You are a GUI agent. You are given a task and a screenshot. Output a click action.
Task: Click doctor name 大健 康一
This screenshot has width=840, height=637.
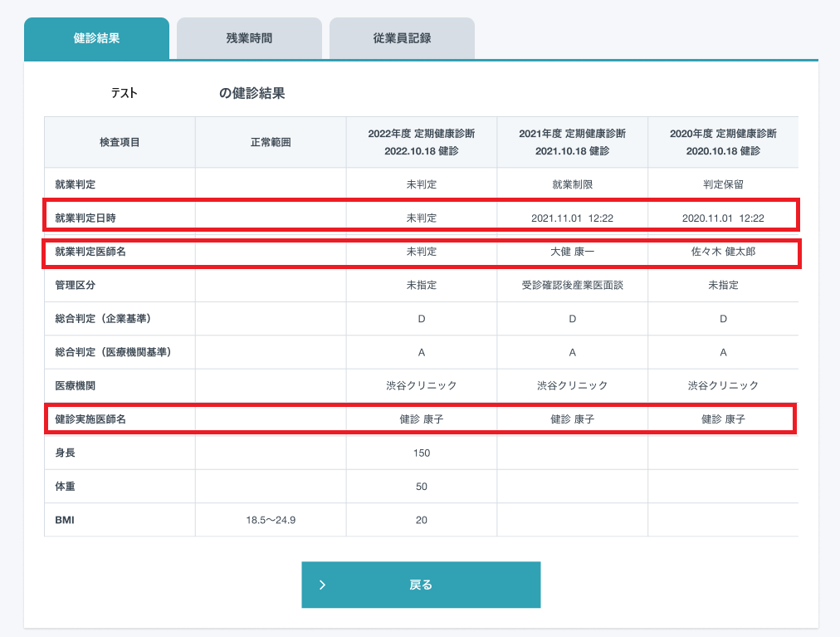(x=571, y=251)
